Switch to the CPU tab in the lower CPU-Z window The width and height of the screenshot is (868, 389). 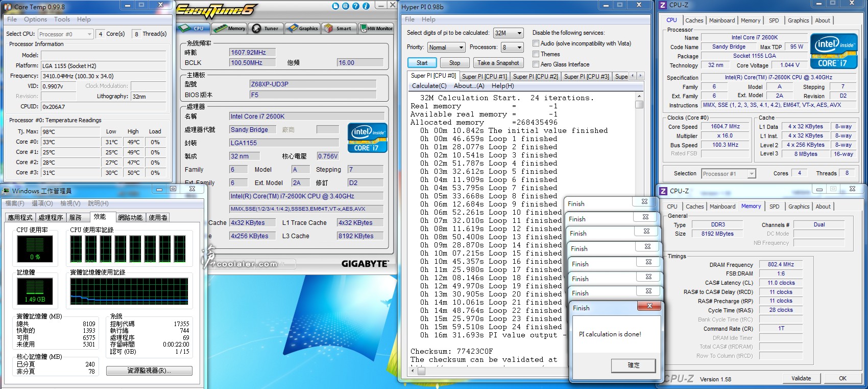pos(672,207)
